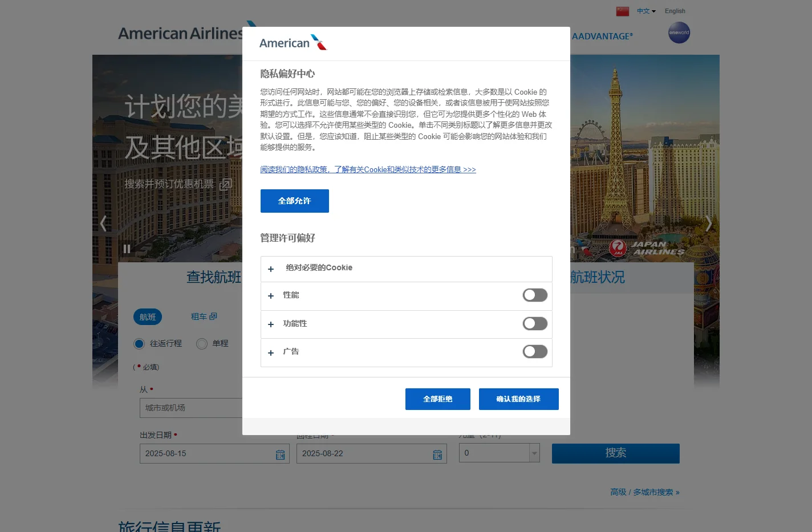Click the American logo in the privacy dialog
The image size is (812, 532).
(x=293, y=43)
